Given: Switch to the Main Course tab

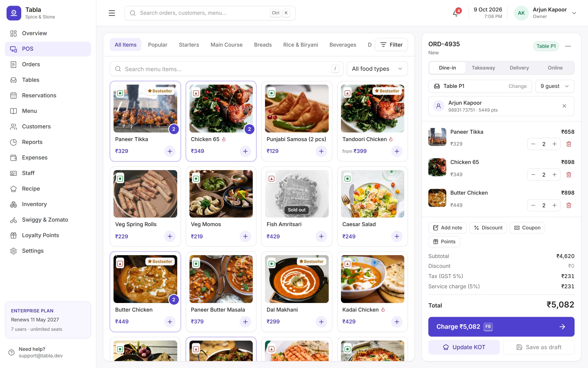Looking at the screenshot, I should [x=226, y=45].
